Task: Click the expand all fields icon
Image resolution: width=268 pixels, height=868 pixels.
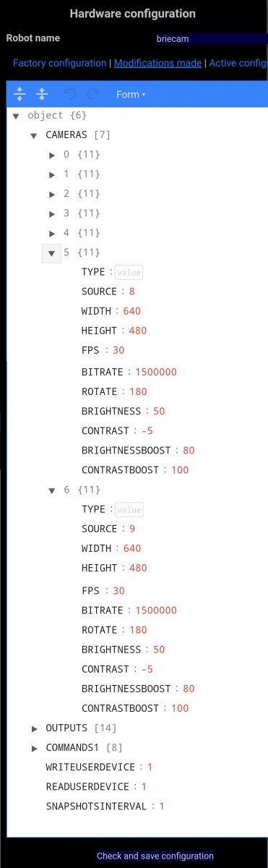Action: point(20,94)
